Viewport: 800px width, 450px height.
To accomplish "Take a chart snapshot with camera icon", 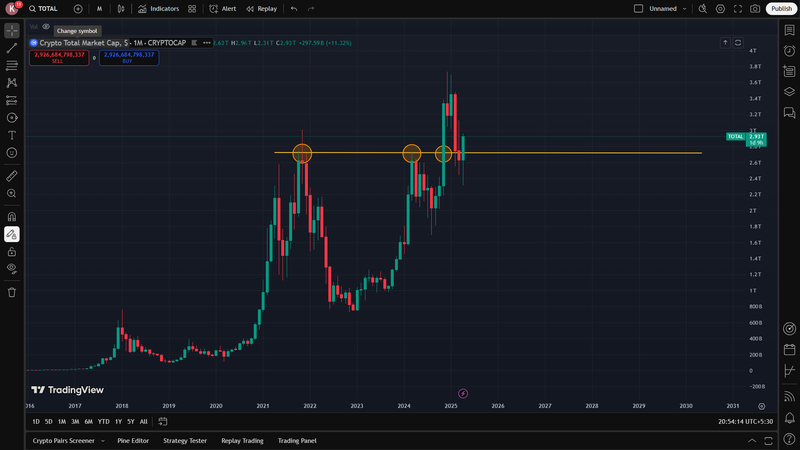I will pos(755,9).
